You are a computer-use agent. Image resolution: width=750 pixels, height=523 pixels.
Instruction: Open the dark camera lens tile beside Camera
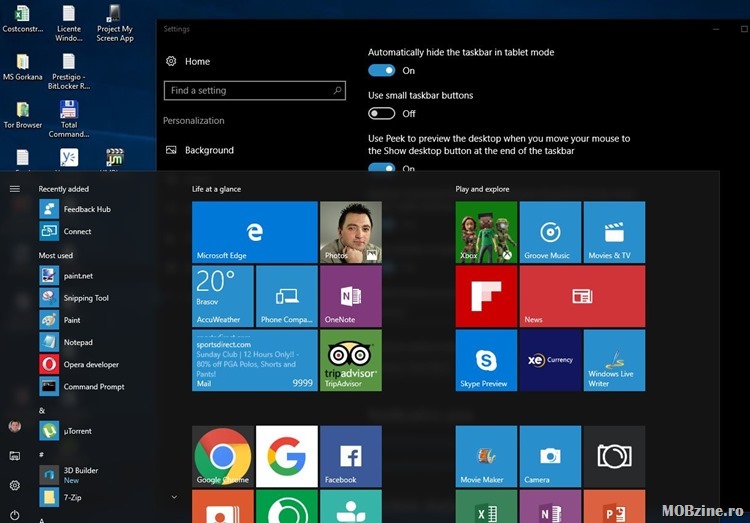[x=614, y=456]
